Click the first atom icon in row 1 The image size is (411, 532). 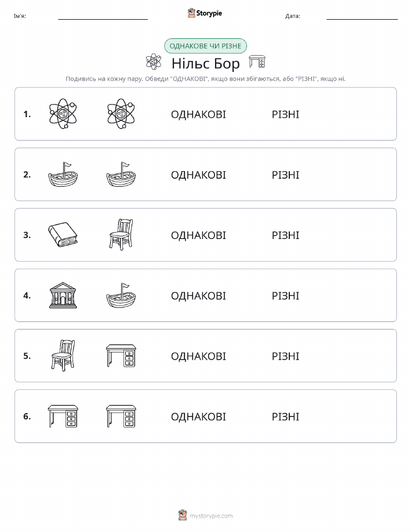pos(63,114)
